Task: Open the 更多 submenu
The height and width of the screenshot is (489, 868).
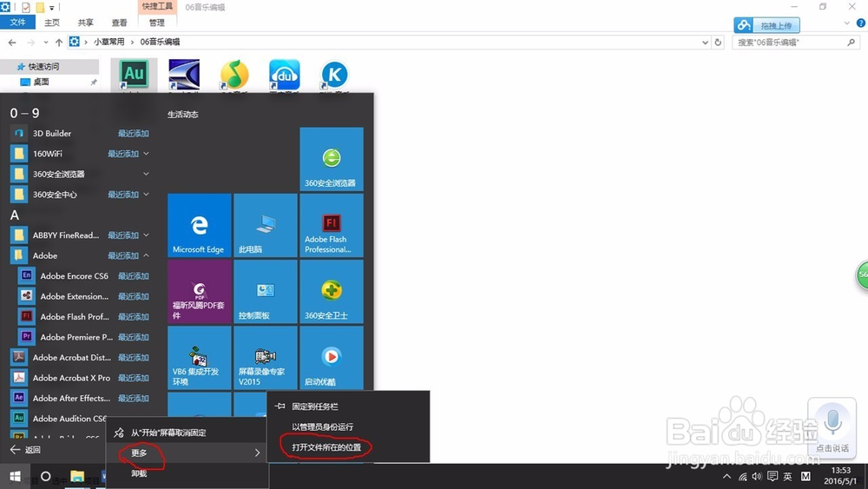Action: pos(187,453)
